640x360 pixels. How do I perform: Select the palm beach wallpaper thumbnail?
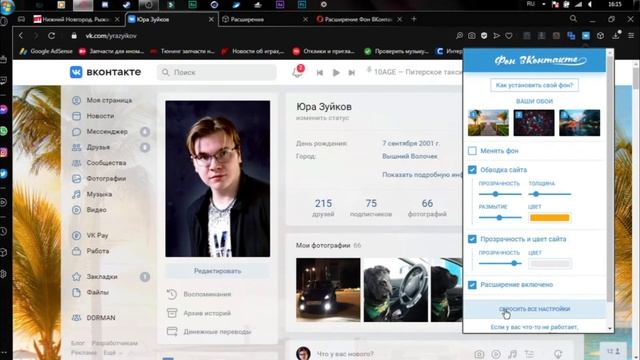[x=488, y=122]
